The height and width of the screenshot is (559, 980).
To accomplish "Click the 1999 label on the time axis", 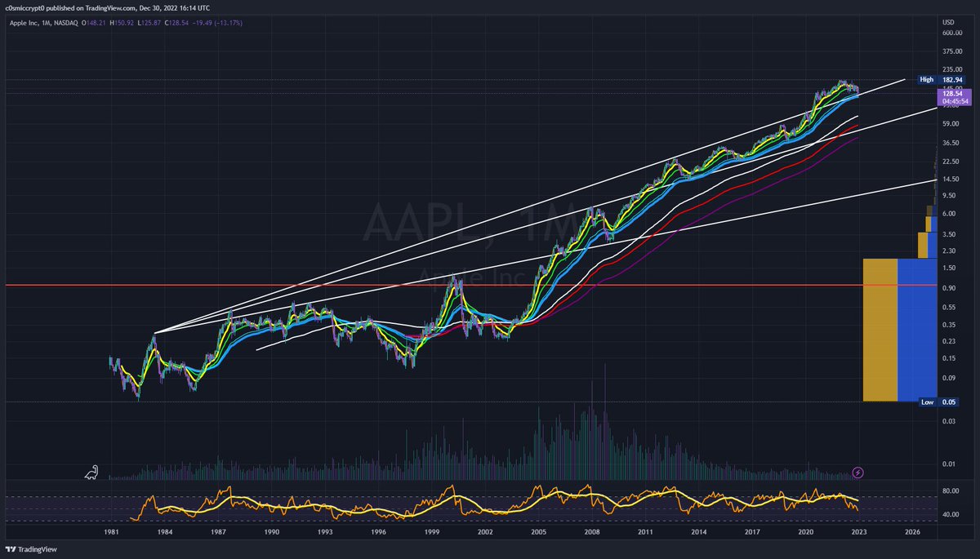I will [x=432, y=531].
